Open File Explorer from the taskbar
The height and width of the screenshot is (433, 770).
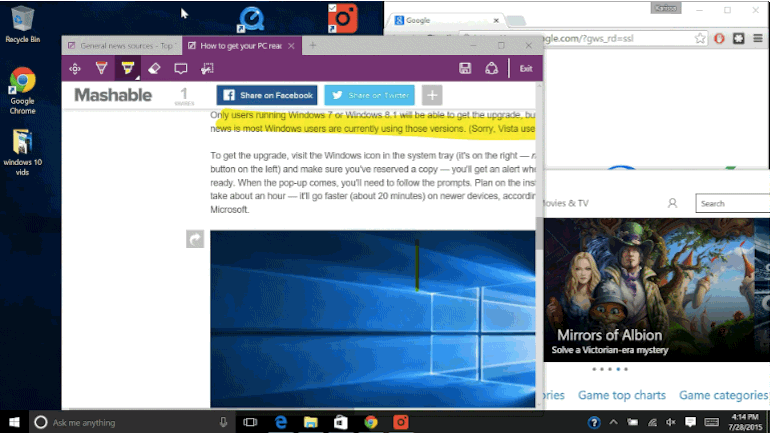coord(310,422)
